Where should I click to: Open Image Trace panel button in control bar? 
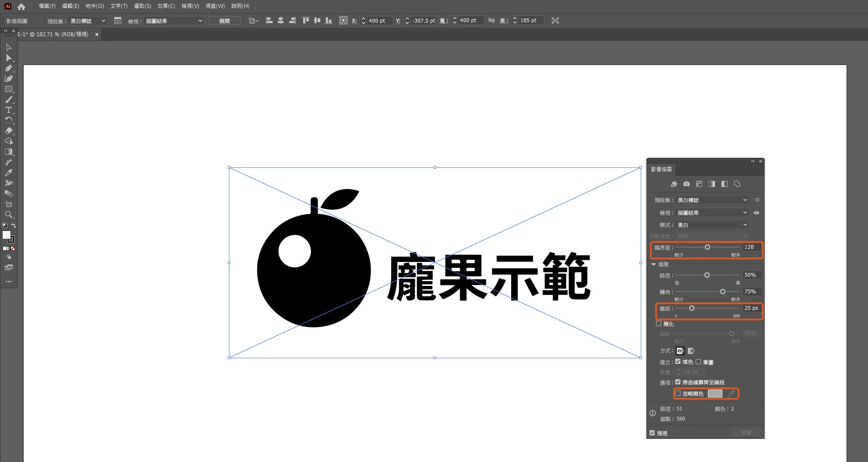pos(118,20)
